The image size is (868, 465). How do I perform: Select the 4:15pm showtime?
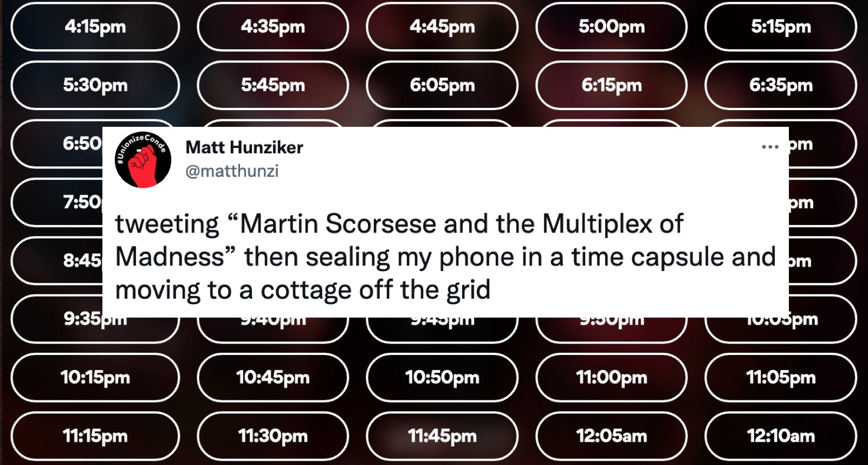(95, 27)
